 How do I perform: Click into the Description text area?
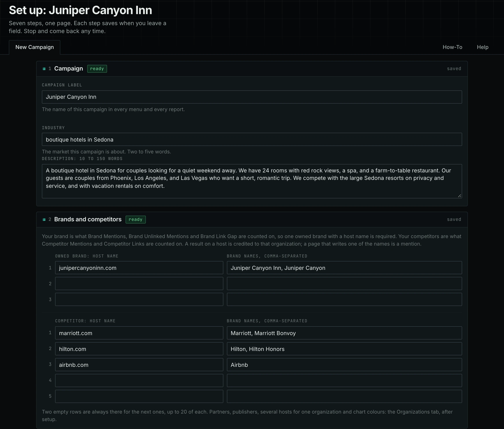click(252, 181)
